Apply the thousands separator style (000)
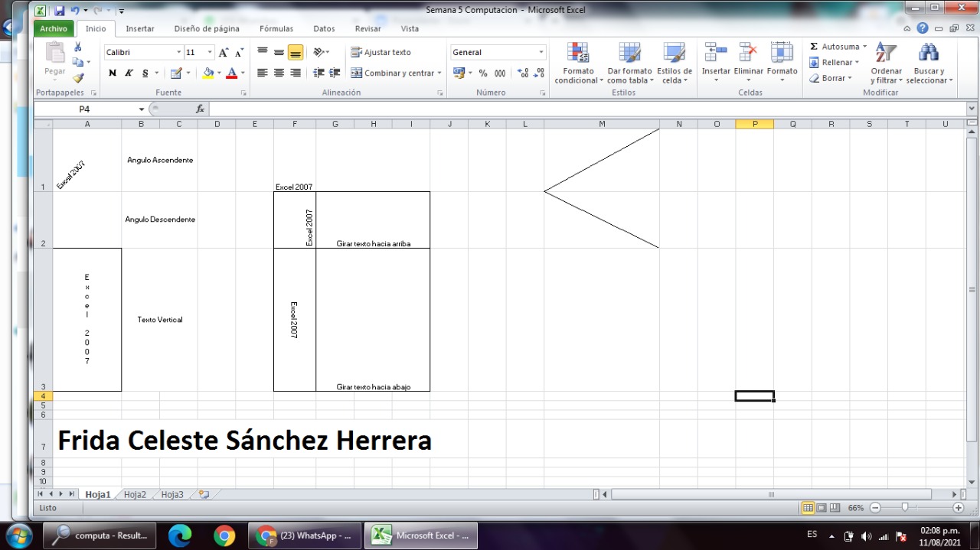 [x=500, y=73]
